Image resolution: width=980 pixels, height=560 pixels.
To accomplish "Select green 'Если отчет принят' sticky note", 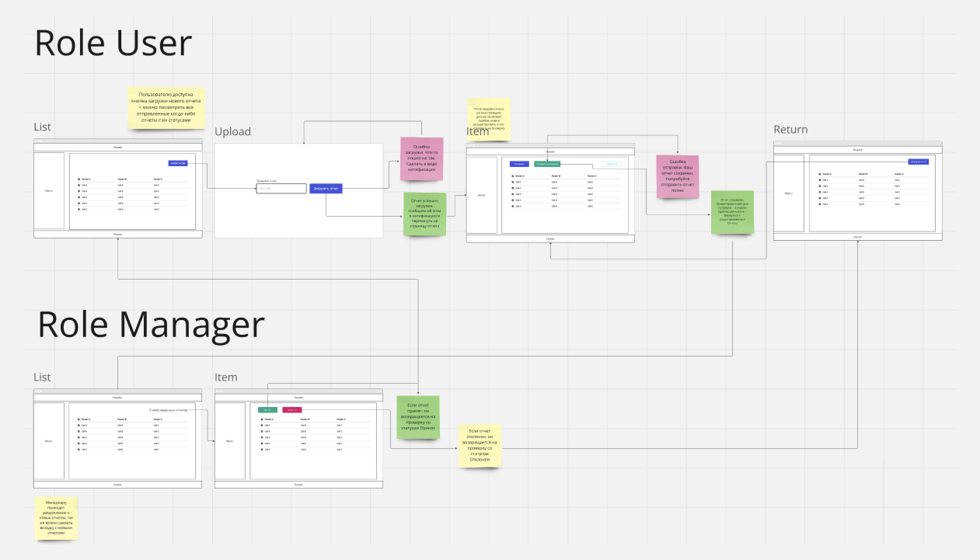I will click(418, 417).
